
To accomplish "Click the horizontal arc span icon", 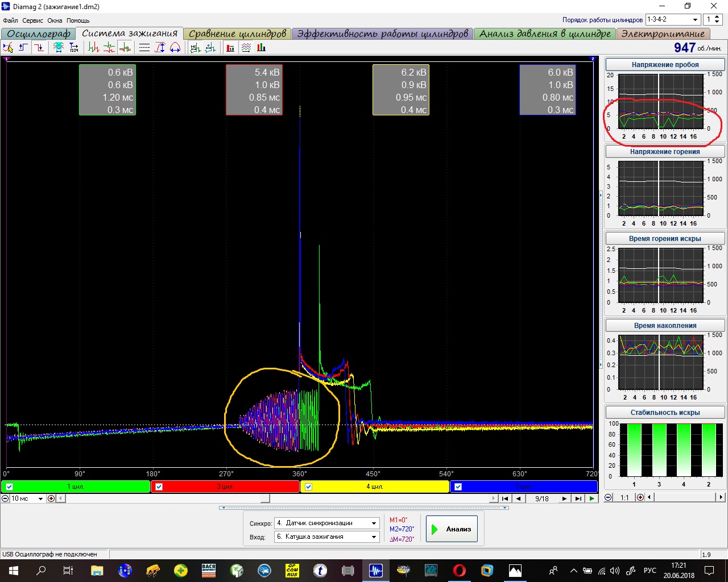I will click(175, 48).
